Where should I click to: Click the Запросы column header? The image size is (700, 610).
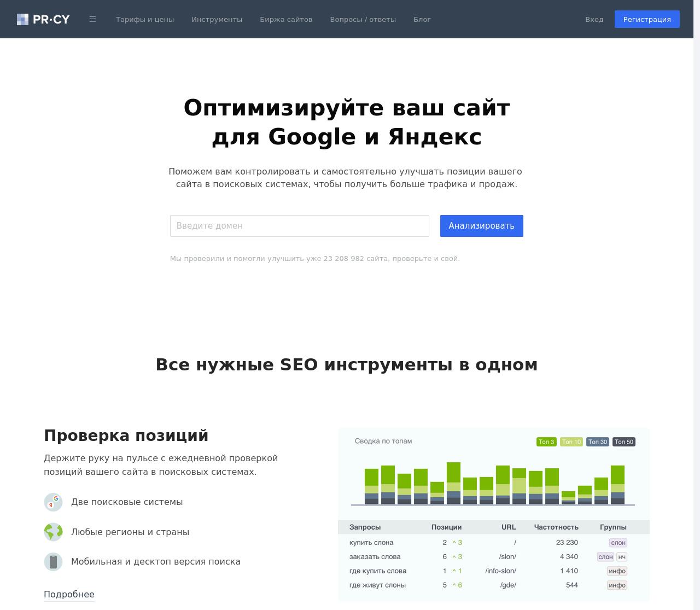(365, 527)
